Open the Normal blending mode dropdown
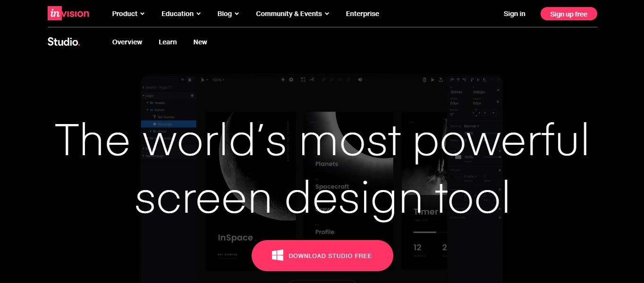Viewport: 644px width, 283px height. 472,126
